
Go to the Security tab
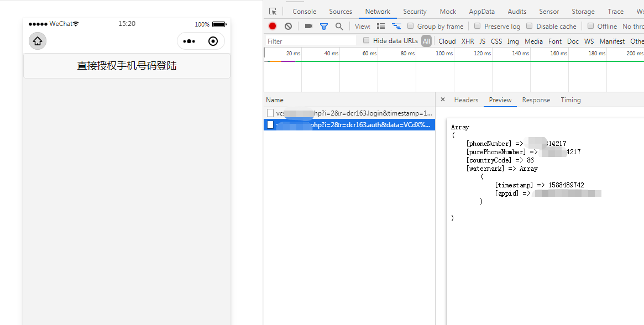[x=415, y=12]
